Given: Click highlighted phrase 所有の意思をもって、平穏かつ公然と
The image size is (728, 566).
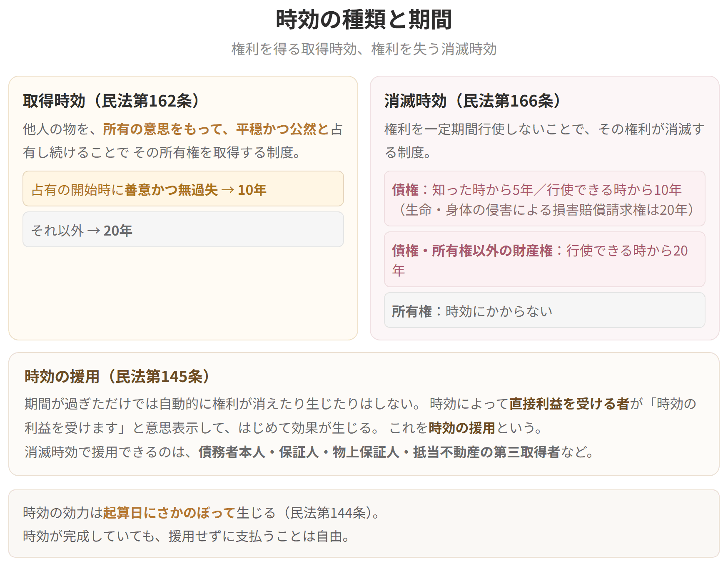Looking at the screenshot, I should [216, 129].
